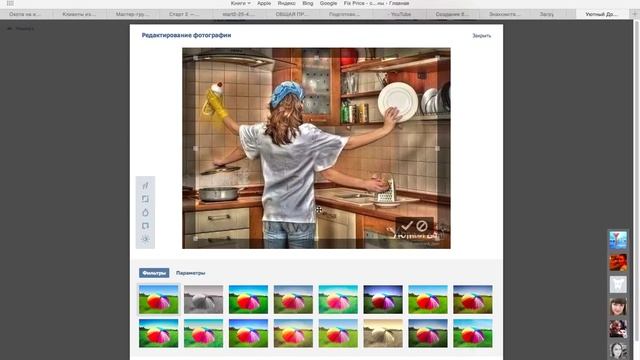The height and width of the screenshot is (360, 640).
Task: Open the orange-red avatar in right sidebar
Action: tap(618, 262)
